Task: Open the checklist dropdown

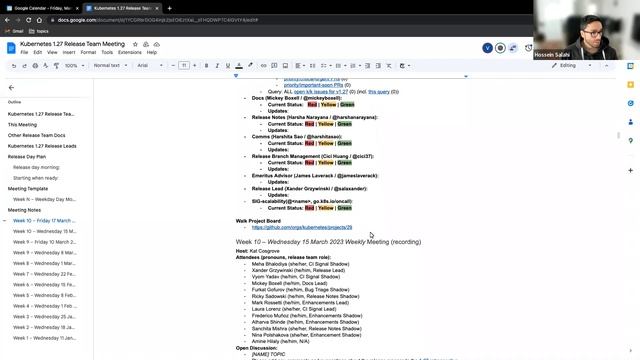Action: pyautogui.click(x=326, y=66)
